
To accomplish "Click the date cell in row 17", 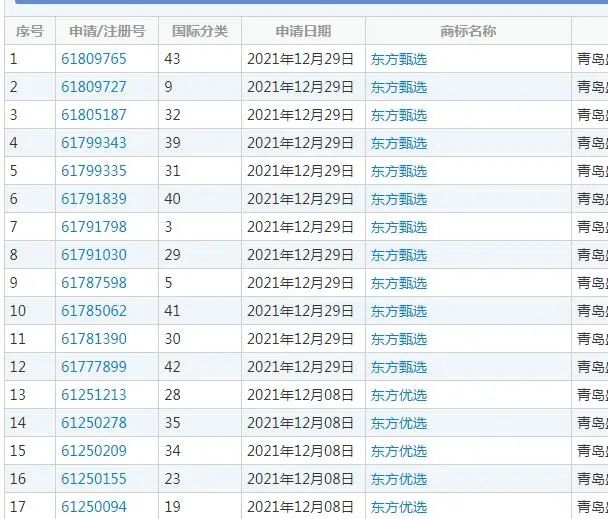I will pos(303,506).
